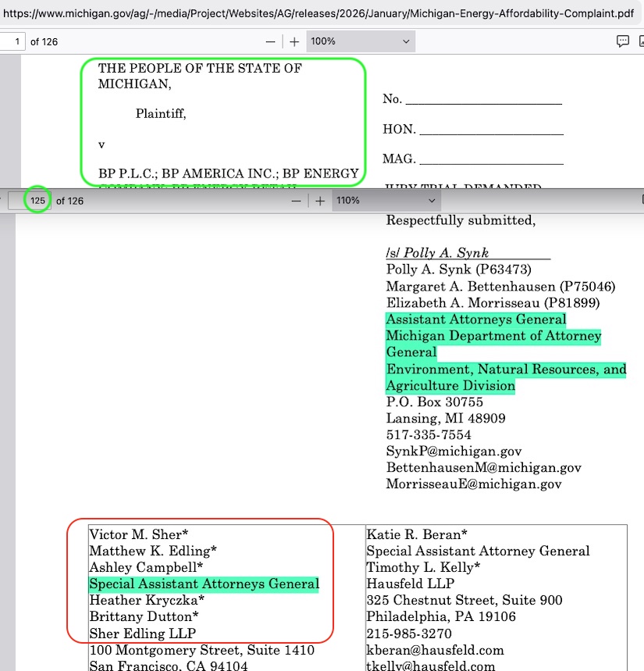Viewport: 644px width, 671px height.
Task: Click the comment bubble icon in top toolbar
Action: pos(623,41)
